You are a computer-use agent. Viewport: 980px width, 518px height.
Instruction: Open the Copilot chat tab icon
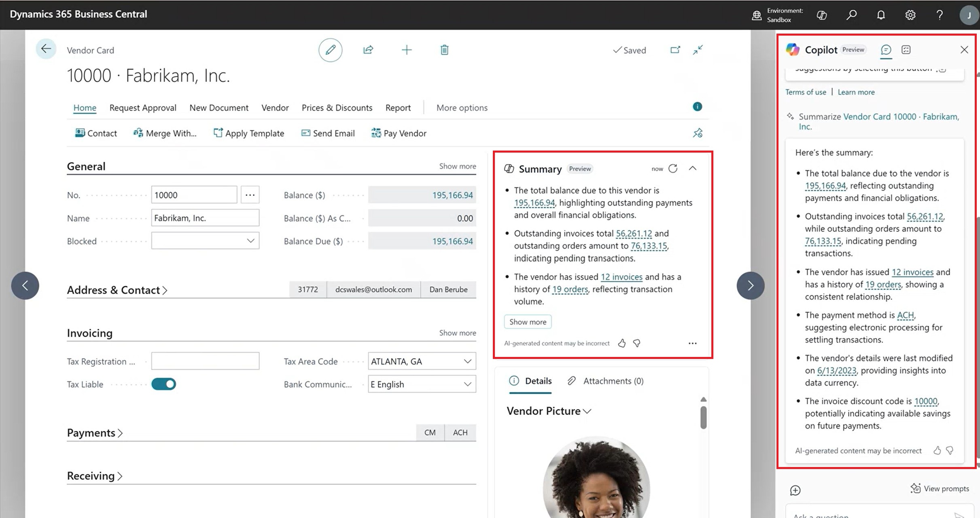pyautogui.click(x=886, y=50)
